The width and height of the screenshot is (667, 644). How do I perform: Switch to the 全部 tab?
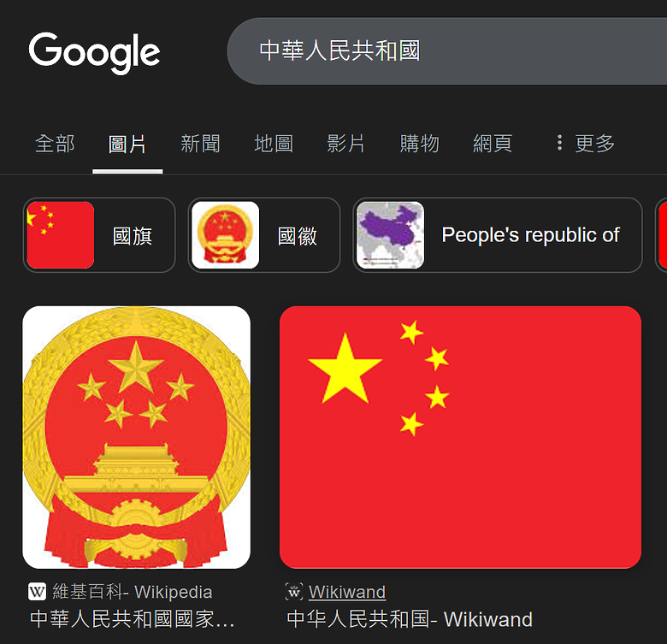[55, 144]
